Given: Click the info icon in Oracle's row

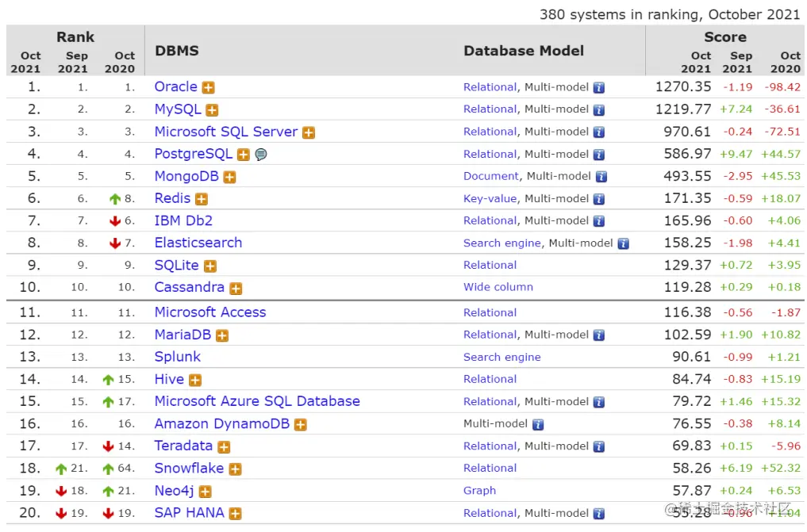Looking at the screenshot, I should (598, 87).
